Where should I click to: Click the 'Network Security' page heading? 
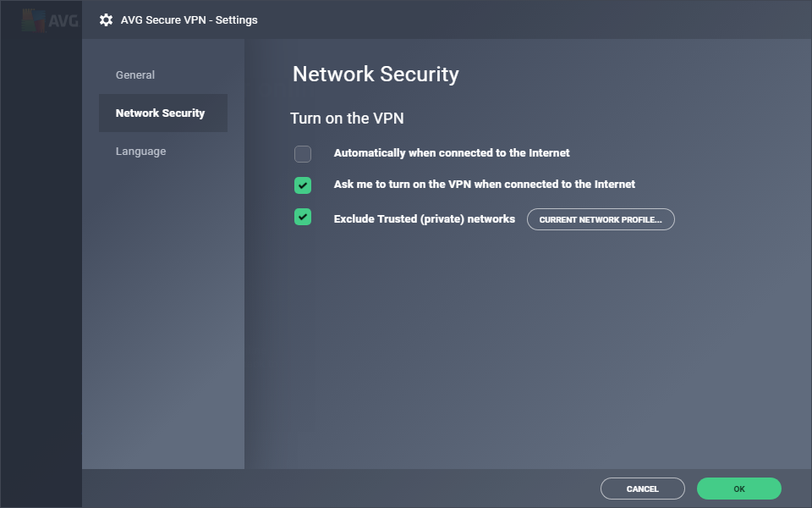pyautogui.click(x=376, y=75)
